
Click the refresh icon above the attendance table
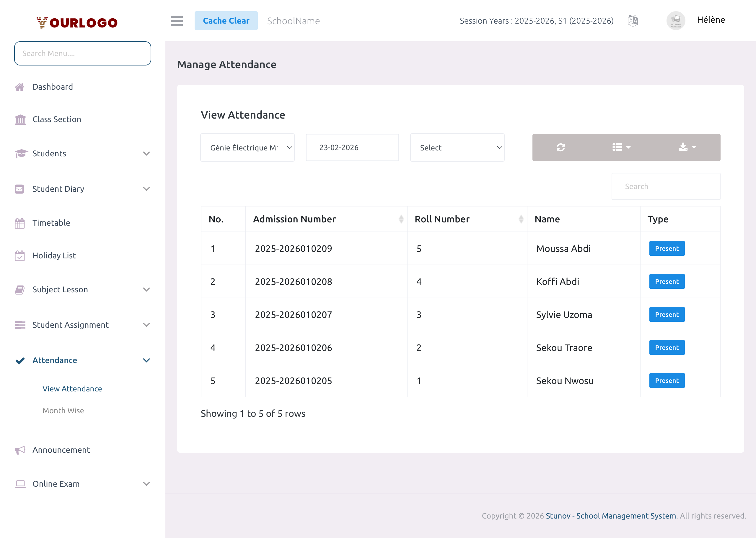561,147
